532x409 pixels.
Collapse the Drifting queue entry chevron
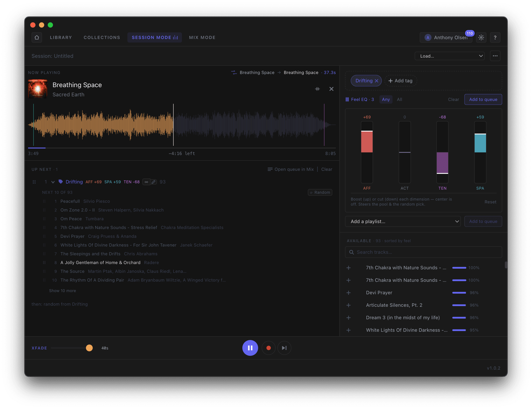(53, 182)
